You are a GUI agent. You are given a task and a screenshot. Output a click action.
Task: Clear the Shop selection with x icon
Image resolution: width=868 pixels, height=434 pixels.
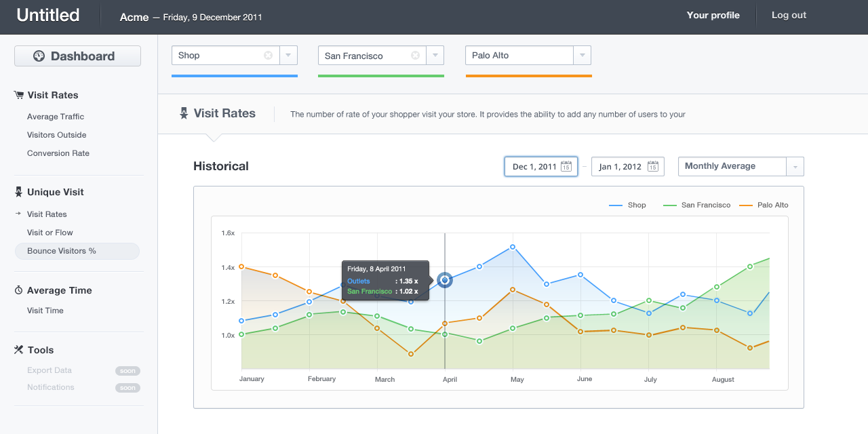[268, 56]
